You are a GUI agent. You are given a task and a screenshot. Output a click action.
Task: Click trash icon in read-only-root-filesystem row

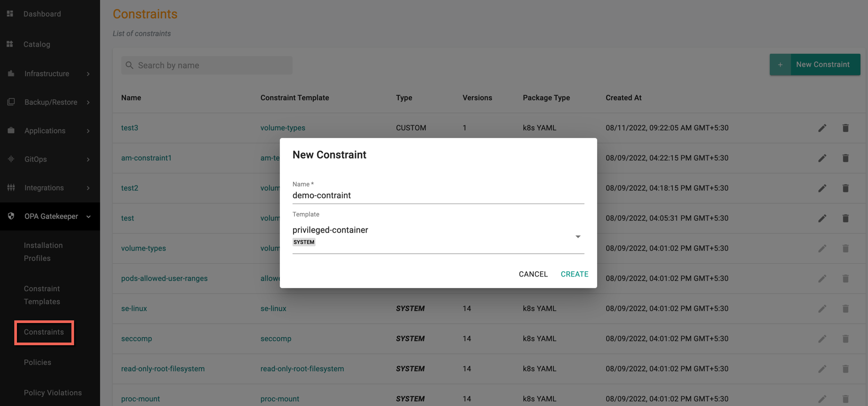click(x=845, y=369)
